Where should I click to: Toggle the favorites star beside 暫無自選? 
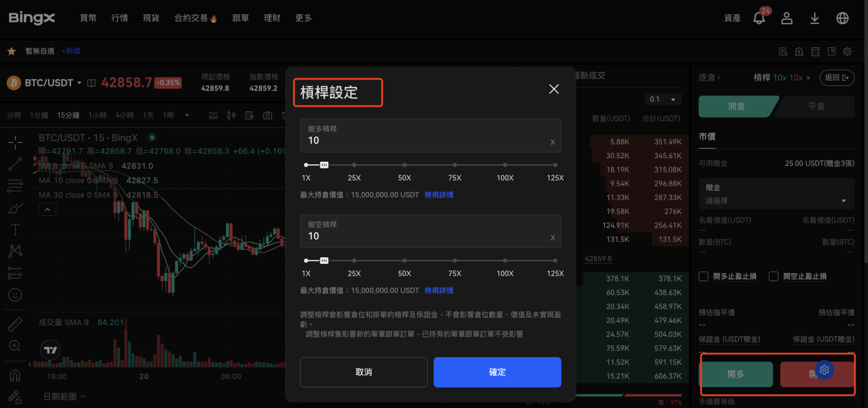[11, 51]
